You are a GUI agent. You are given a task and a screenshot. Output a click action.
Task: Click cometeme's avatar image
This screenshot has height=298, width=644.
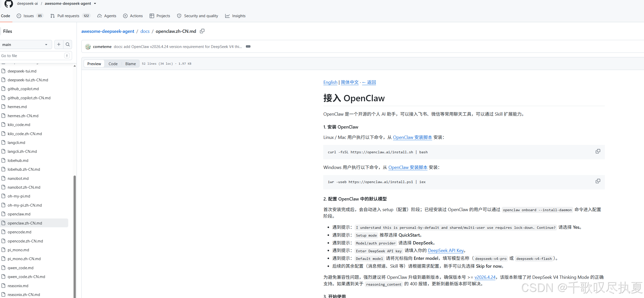pyautogui.click(x=88, y=47)
